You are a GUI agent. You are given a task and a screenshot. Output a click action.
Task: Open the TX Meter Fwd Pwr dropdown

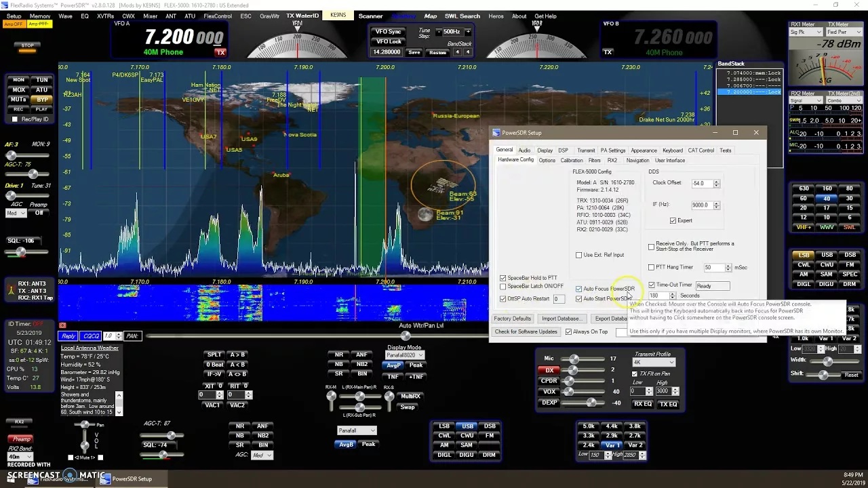coord(844,32)
